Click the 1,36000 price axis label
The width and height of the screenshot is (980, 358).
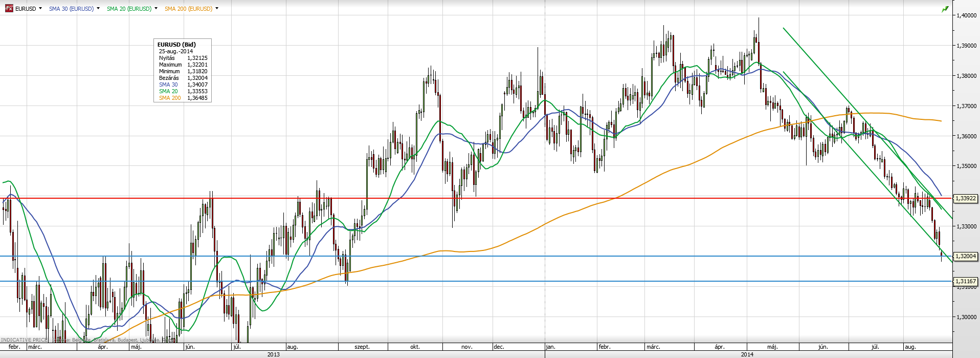click(966, 136)
